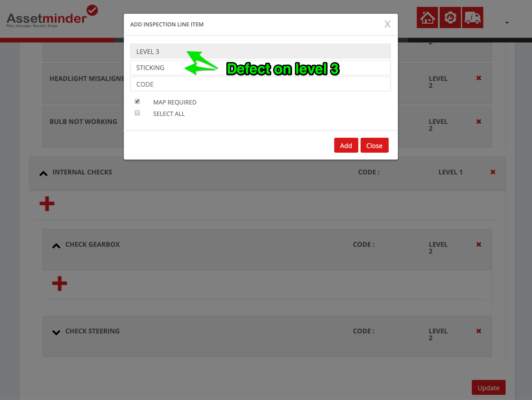The height and width of the screenshot is (400, 532).
Task: Delete the CHECK GEARBOX item
Action: (479, 244)
